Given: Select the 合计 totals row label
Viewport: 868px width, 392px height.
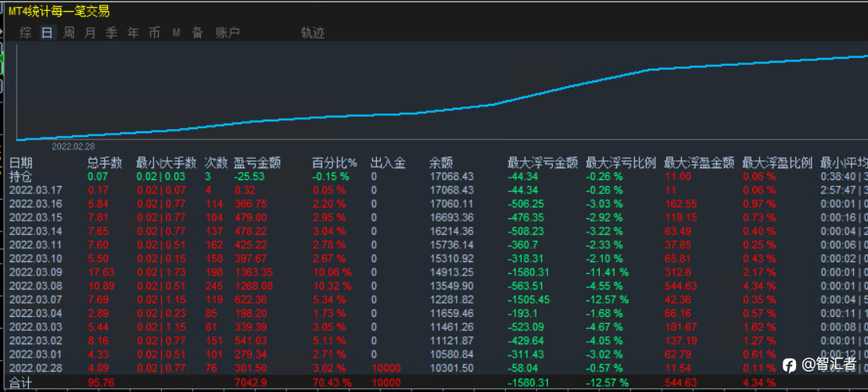Looking at the screenshot, I should [21, 382].
